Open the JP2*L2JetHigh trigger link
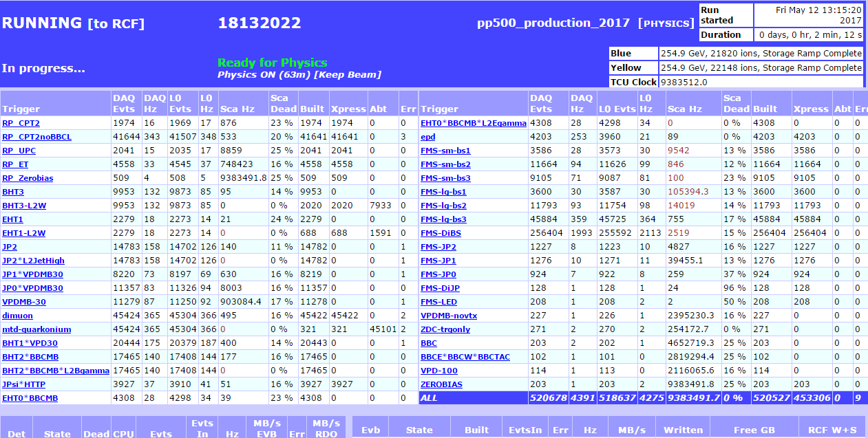 point(33,261)
